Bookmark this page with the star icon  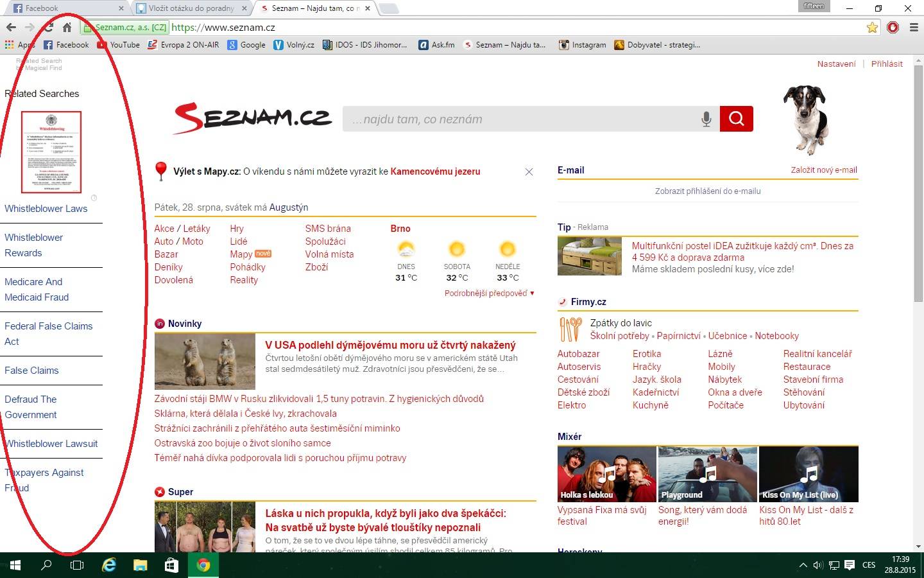[872, 28]
